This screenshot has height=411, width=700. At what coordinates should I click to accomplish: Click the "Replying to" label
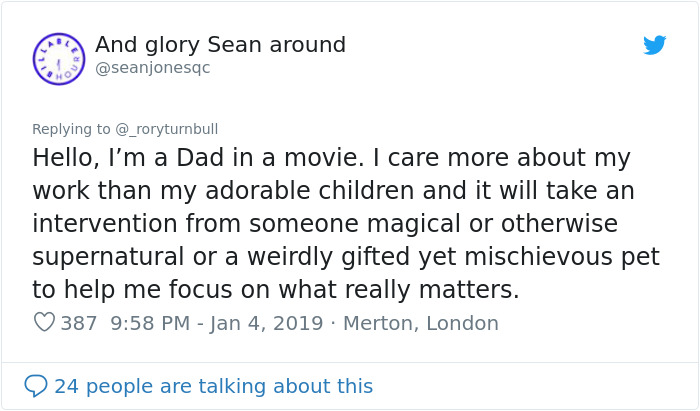pos(71,129)
